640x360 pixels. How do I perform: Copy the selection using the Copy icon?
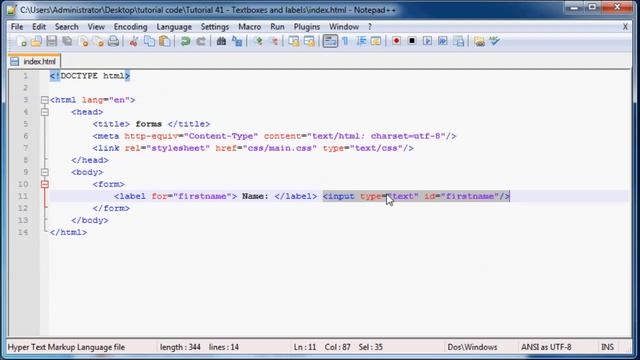(x=149, y=41)
